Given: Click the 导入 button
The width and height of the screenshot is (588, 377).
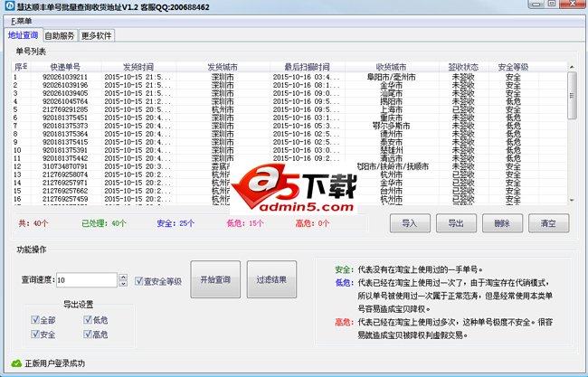Looking at the screenshot, I should click(x=410, y=223).
